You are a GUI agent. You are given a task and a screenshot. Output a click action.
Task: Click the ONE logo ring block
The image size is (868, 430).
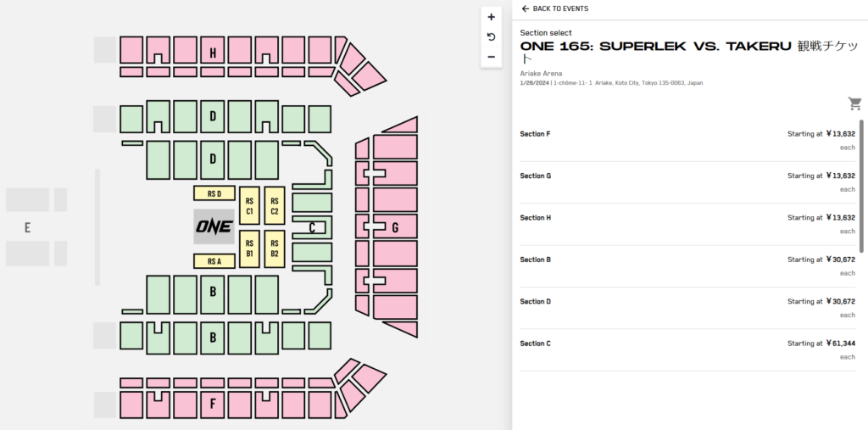tap(214, 226)
